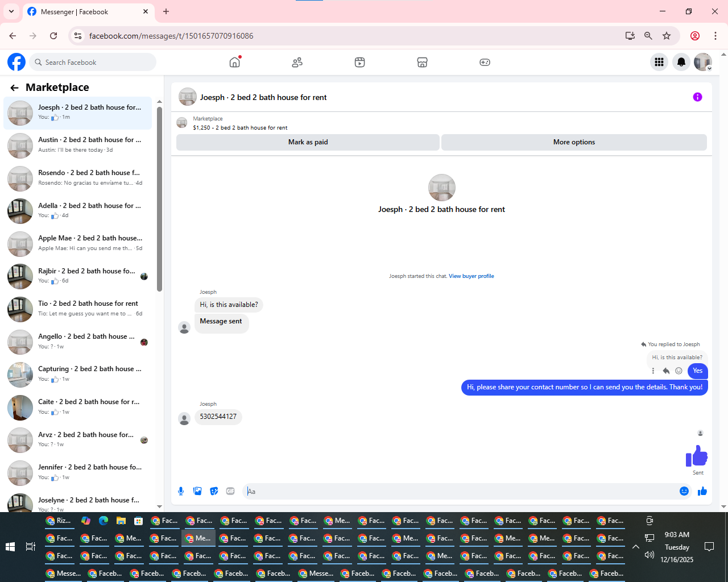The height and width of the screenshot is (582, 728).
Task: Open File Explorer from the taskbar
Action: (121, 521)
